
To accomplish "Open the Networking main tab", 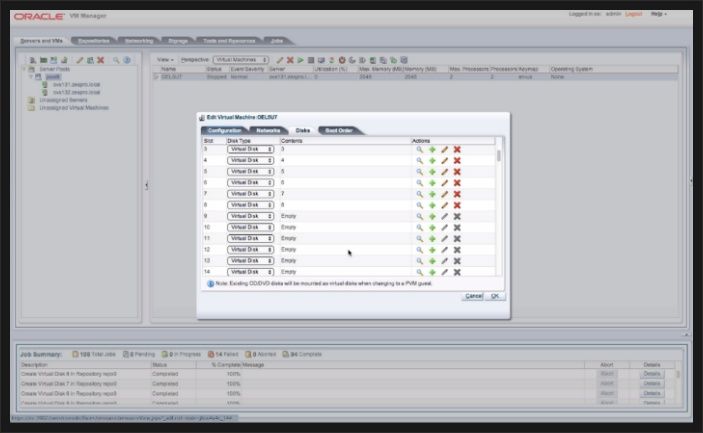I will (x=139, y=41).
